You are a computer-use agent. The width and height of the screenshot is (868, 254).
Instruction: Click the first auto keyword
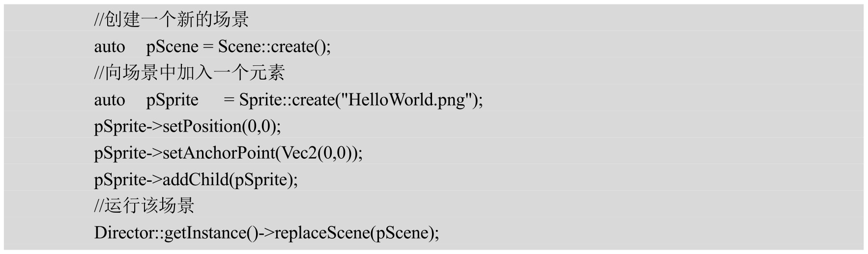tap(110, 47)
